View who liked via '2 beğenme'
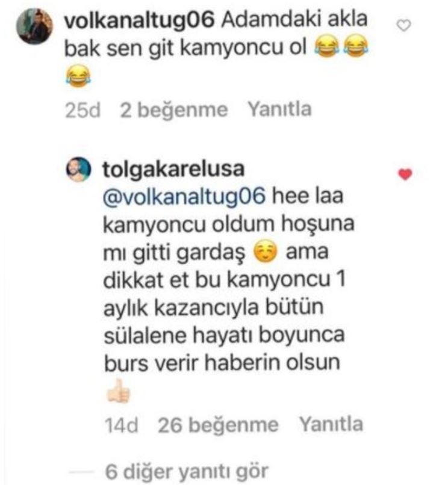The width and height of the screenshot is (448, 485). coord(174,110)
